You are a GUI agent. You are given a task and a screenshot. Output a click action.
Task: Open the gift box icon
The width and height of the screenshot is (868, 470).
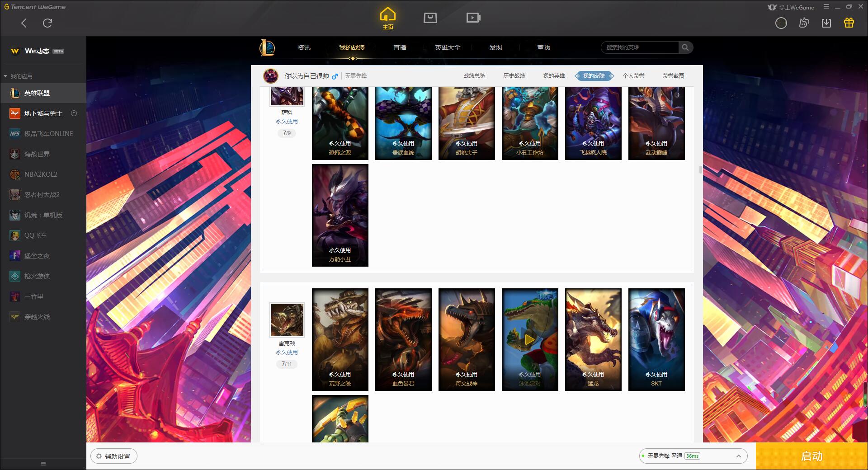(849, 23)
